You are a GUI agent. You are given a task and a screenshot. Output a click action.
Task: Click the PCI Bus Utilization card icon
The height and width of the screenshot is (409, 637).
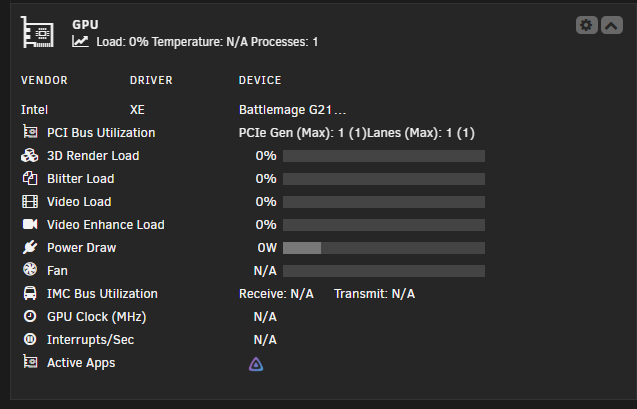pyautogui.click(x=30, y=132)
